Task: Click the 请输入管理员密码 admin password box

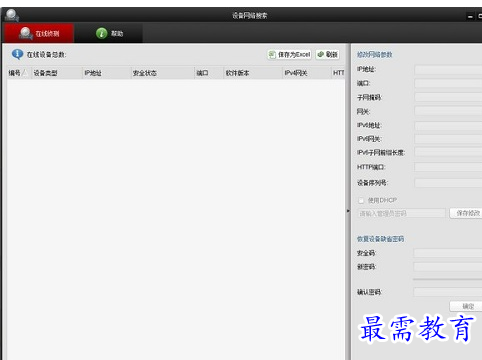Action: 401,213
